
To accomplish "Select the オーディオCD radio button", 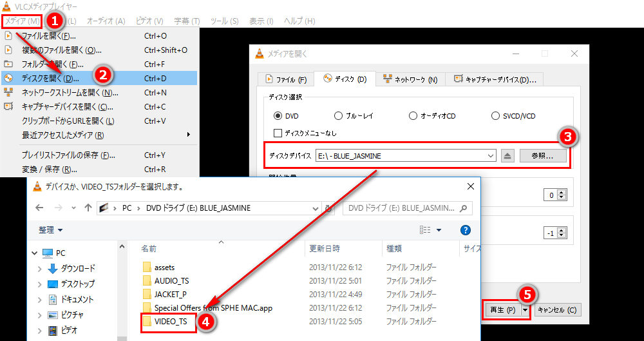I will pyautogui.click(x=413, y=116).
